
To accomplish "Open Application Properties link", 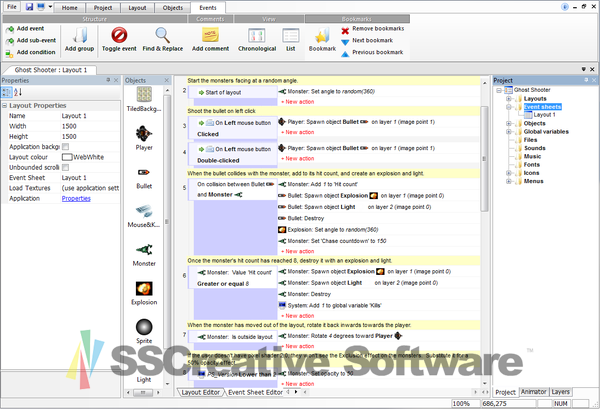I will click(x=76, y=199).
